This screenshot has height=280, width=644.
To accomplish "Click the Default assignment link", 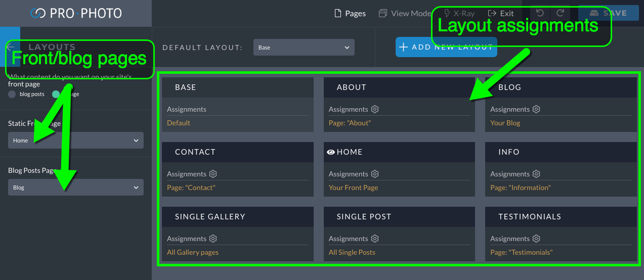I will click(x=179, y=123).
